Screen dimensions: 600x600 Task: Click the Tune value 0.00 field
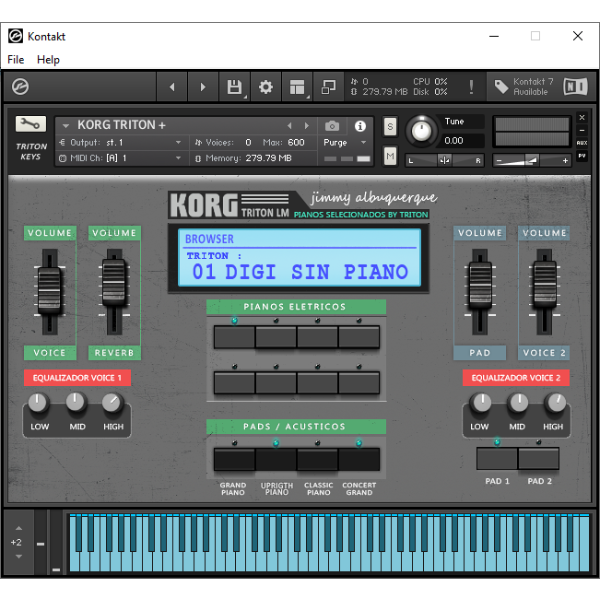tap(462, 141)
